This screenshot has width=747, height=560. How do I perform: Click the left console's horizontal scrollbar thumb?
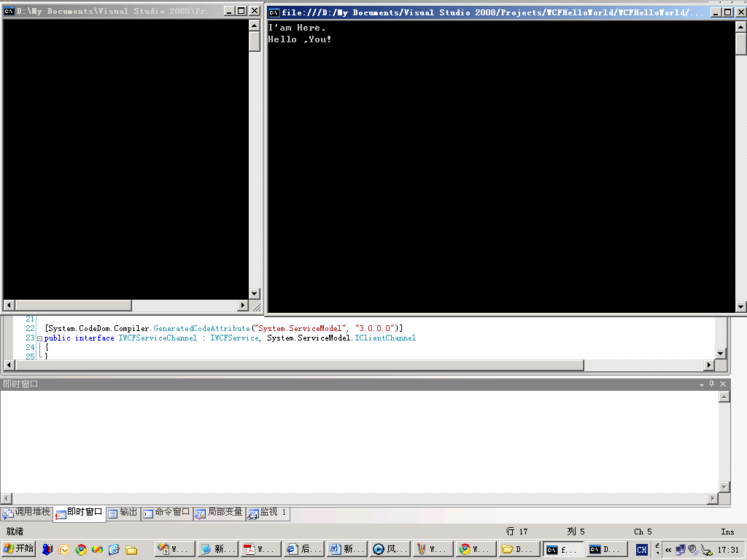[x=73, y=305]
